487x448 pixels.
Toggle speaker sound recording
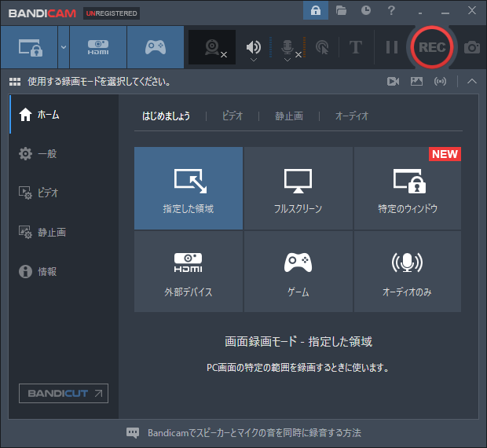point(254,46)
